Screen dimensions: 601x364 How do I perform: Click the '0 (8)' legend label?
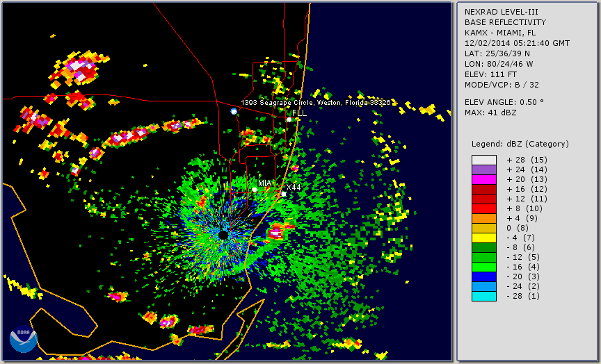coord(518,228)
